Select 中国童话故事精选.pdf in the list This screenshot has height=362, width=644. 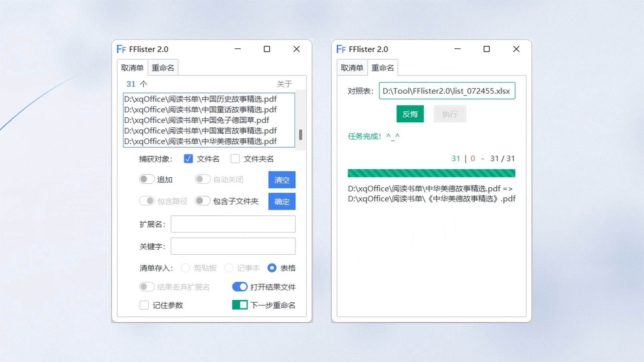click(x=200, y=110)
